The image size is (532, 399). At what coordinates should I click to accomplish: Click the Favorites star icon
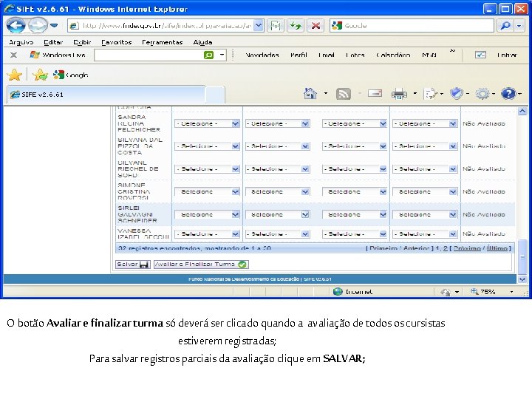click(14, 75)
